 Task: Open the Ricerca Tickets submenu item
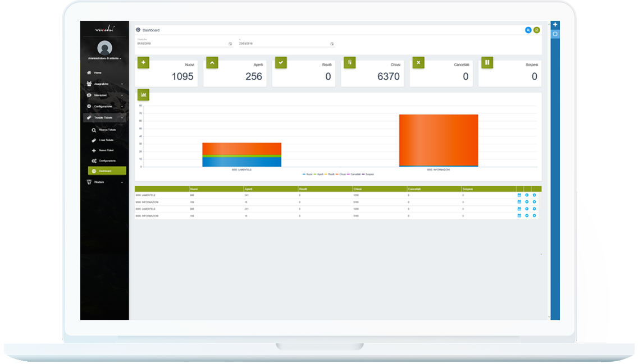(x=107, y=130)
